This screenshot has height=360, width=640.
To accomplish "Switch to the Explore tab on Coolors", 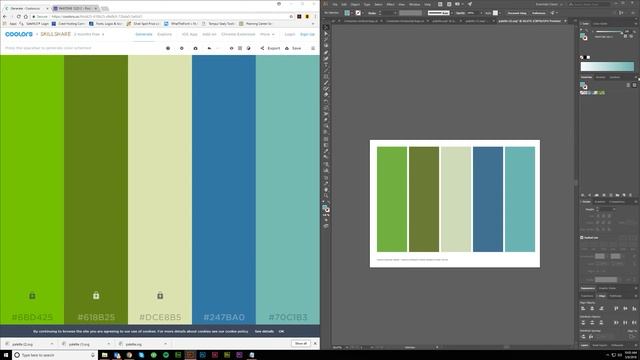I will tap(164, 34).
